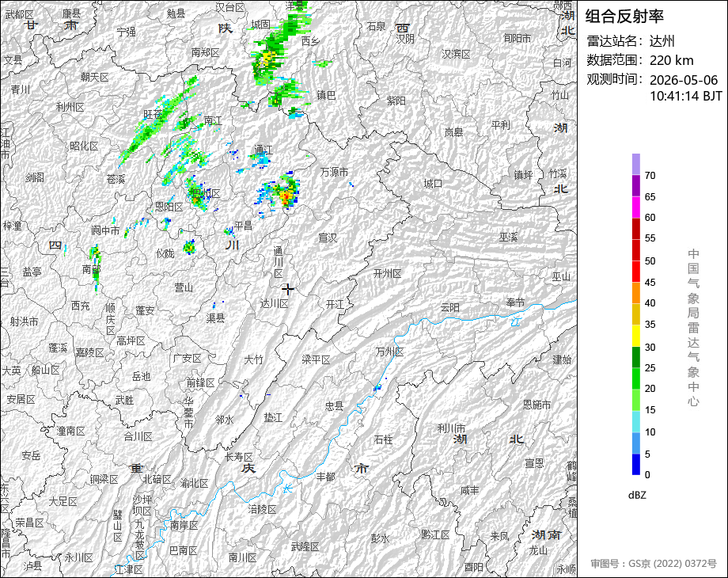
Task: Click the legend value label 0
Action: pos(647,475)
